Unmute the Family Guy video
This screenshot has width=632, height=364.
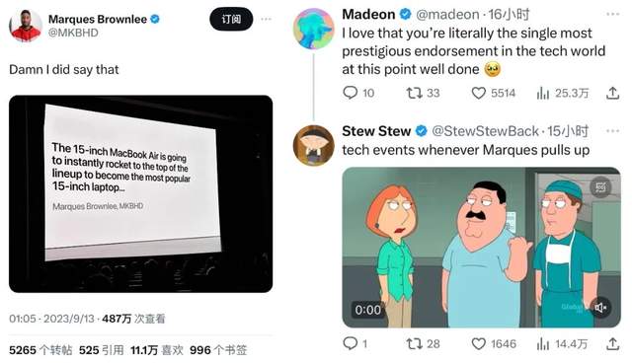tap(600, 308)
